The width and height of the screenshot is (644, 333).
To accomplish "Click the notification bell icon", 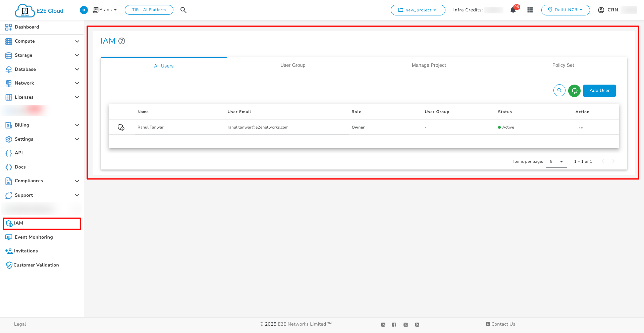I will tap(513, 10).
